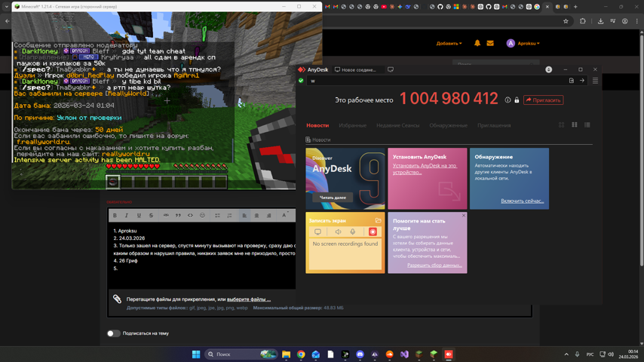Switch to the 'Приглашения' tab in AnyDesk
644x362 pixels.
(x=494, y=125)
